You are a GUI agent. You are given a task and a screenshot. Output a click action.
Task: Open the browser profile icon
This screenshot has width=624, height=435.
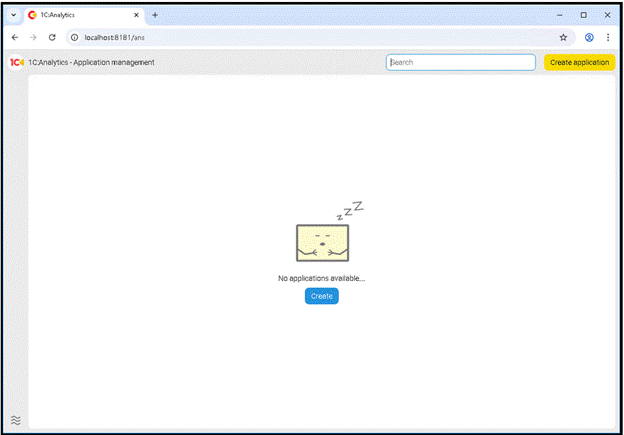589,37
